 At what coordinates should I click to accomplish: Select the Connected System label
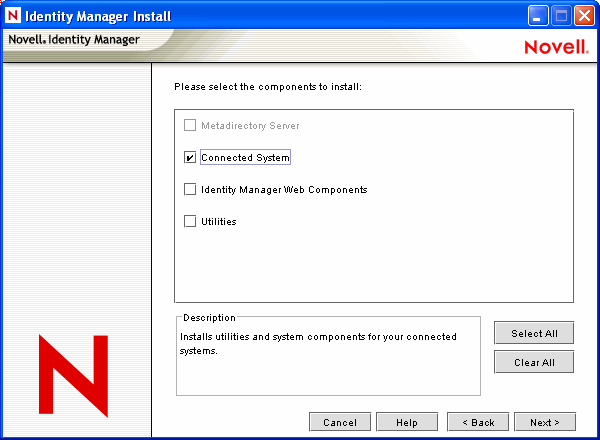(x=245, y=158)
